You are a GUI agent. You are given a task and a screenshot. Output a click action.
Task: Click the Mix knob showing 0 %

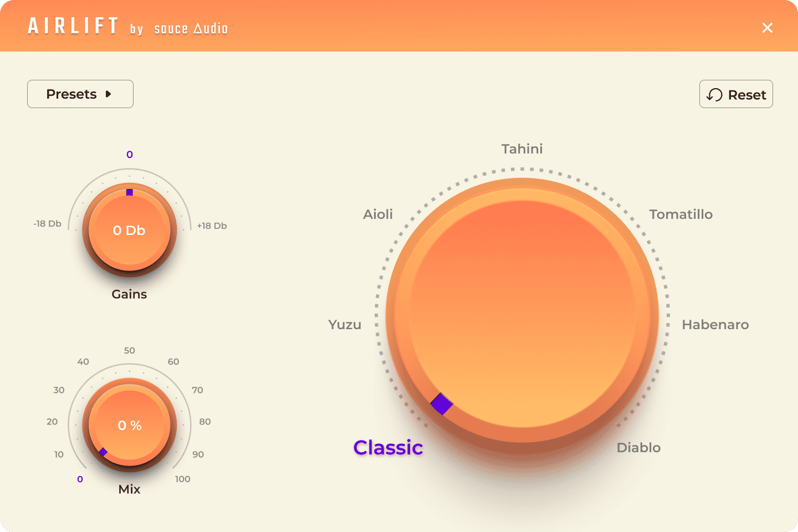pos(130,426)
